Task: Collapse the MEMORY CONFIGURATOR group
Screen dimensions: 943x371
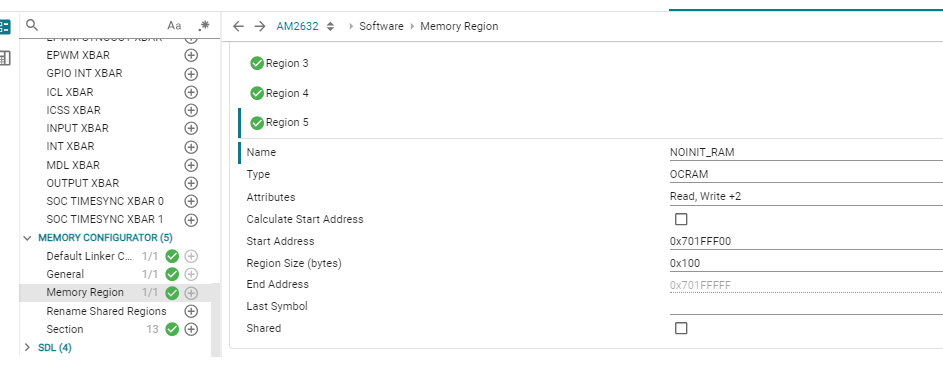Action: point(27,238)
